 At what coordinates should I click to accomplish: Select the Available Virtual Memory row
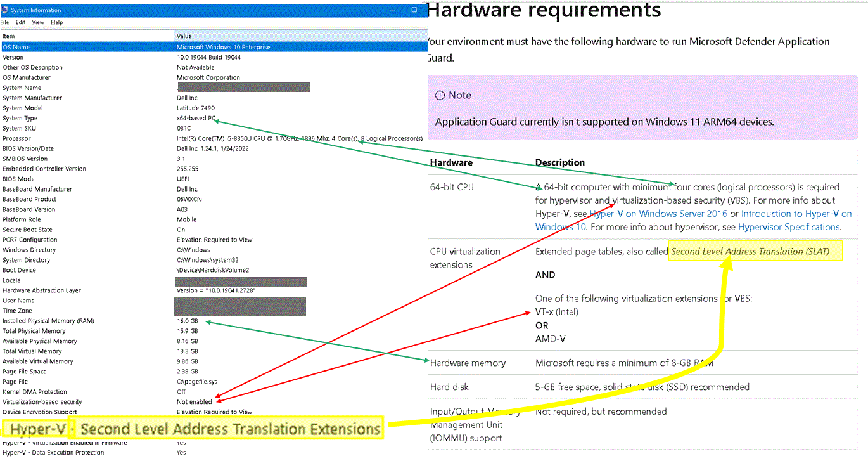(x=214, y=361)
